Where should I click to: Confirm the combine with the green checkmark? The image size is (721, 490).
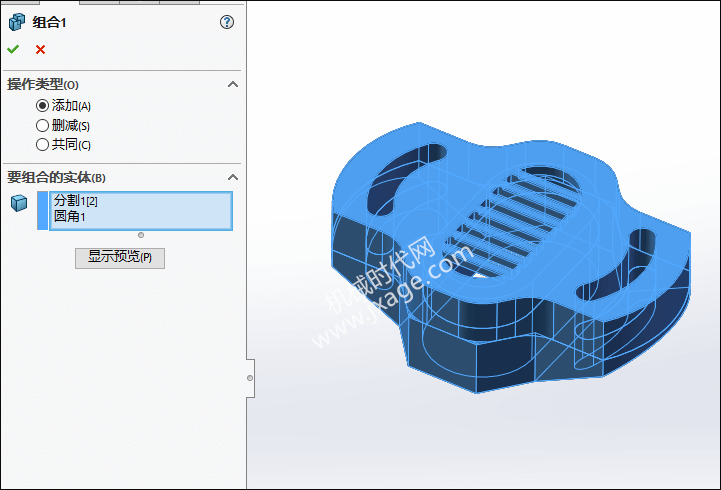click(13, 49)
